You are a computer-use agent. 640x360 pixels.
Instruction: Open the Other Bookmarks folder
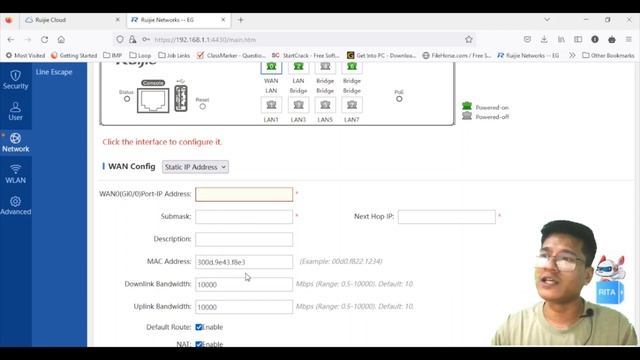608,55
